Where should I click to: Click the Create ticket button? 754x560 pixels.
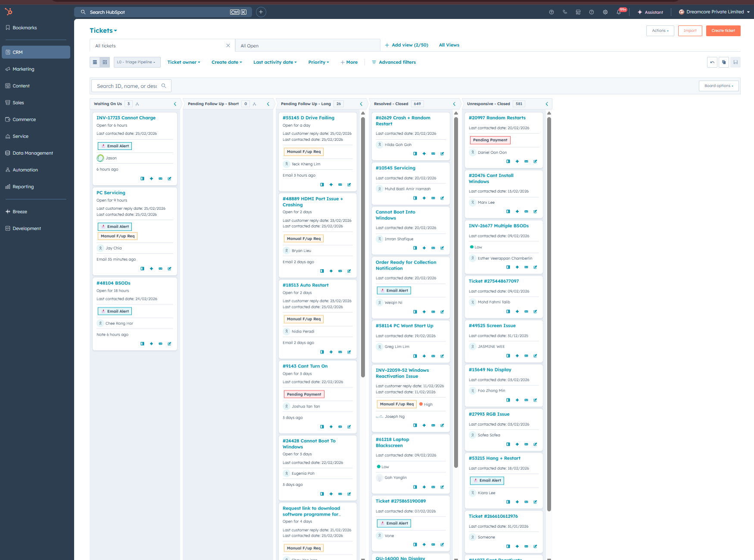point(723,31)
